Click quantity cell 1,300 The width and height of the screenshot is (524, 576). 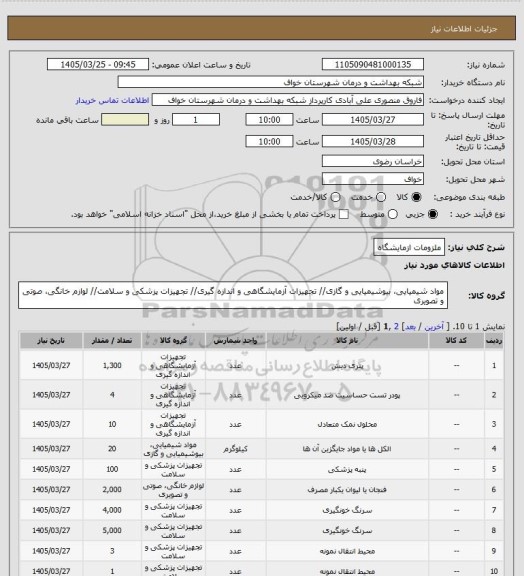(112, 366)
